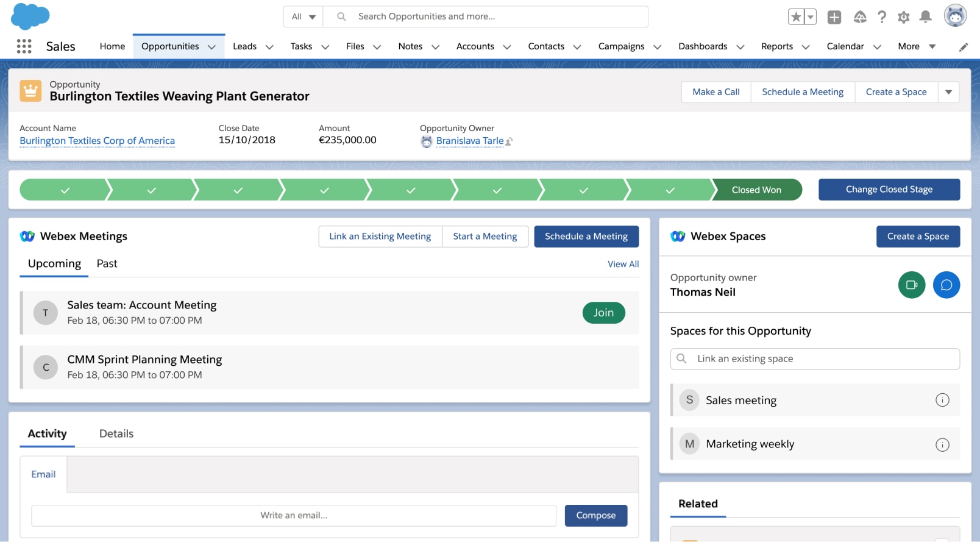Open the More navigation dropdown
Viewport: 980px width, 542px height.
pos(917,46)
